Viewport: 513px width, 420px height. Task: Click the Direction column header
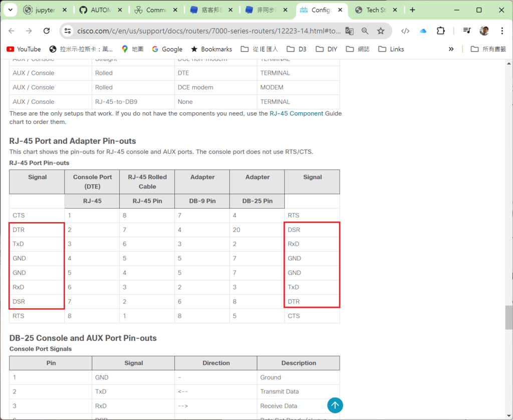pyautogui.click(x=216, y=363)
